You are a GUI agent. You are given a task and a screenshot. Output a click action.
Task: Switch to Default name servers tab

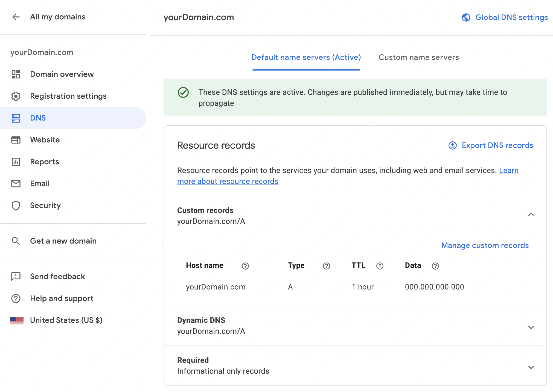306,57
